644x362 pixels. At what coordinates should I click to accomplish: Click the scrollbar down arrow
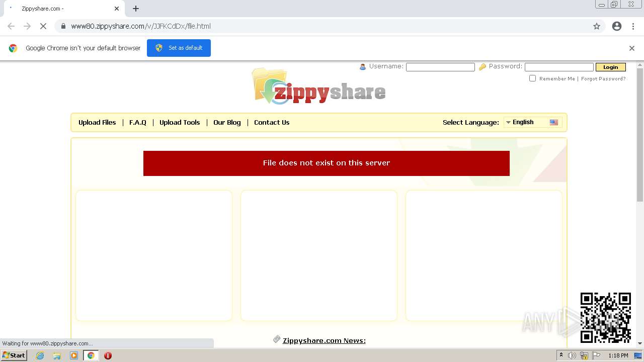640,343
